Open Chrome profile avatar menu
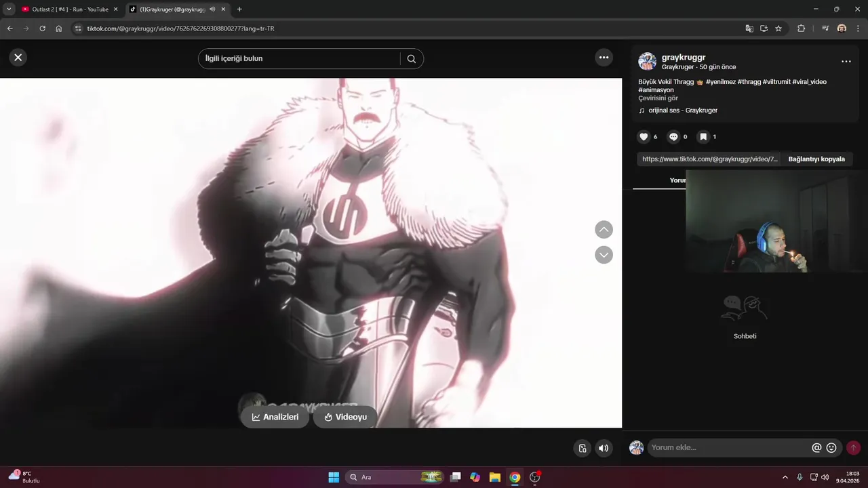 click(x=842, y=28)
